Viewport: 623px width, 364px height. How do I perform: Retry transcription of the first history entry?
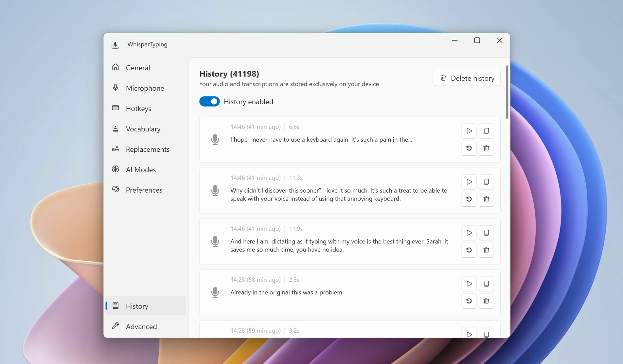(469, 148)
